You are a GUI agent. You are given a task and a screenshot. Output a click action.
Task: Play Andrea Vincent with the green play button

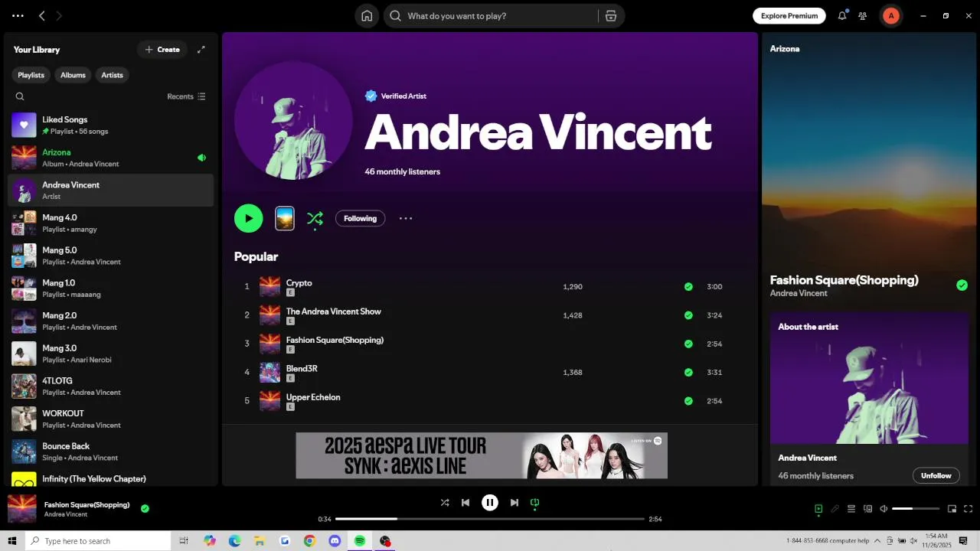pyautogui.click(x=249, y=218)
